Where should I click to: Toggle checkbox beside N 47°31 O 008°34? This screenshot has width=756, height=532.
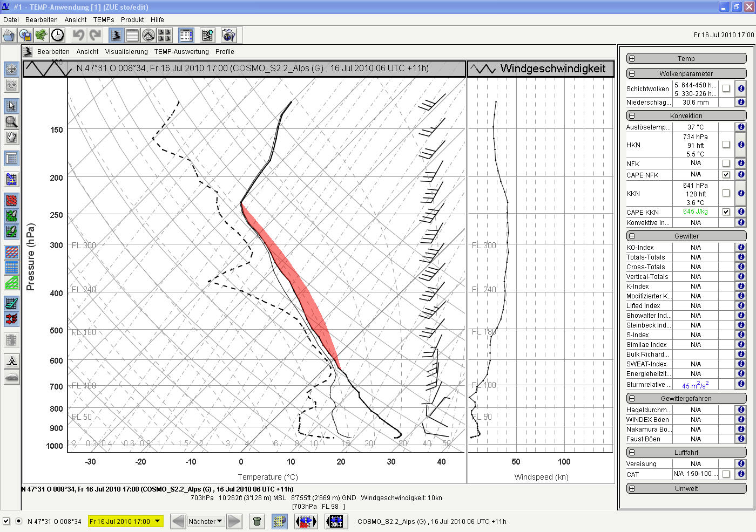(6, 521)
